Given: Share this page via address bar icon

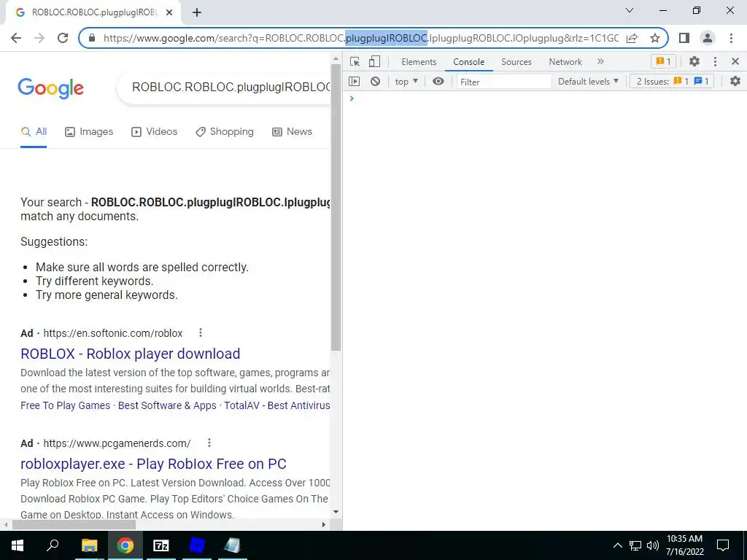Looking at the screenshot, I should (632, 38).
